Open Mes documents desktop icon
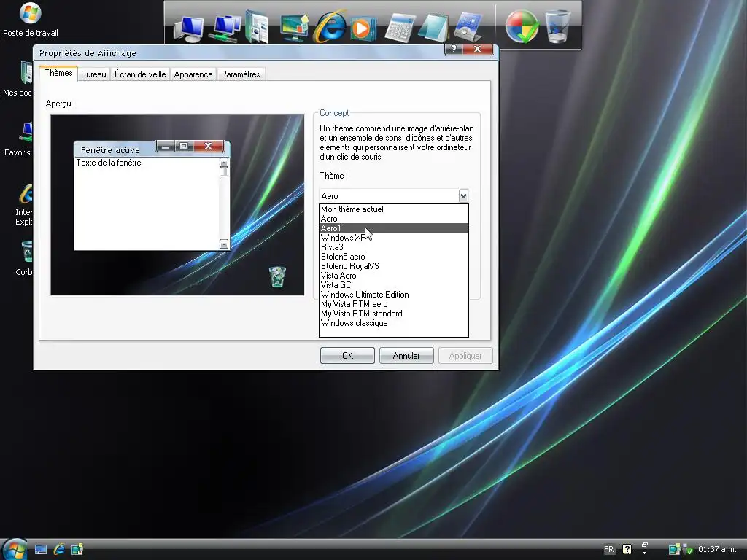 [18, 79]
